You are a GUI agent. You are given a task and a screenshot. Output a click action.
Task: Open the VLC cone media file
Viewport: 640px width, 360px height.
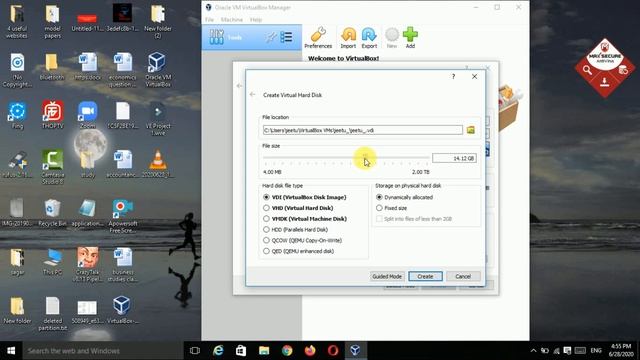tap(158, 163)
